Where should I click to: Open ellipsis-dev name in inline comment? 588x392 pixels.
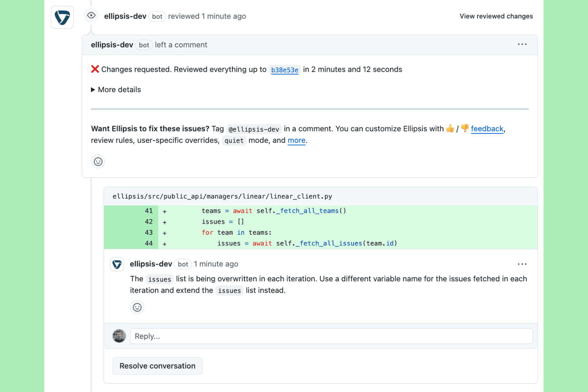coord(151,264)
